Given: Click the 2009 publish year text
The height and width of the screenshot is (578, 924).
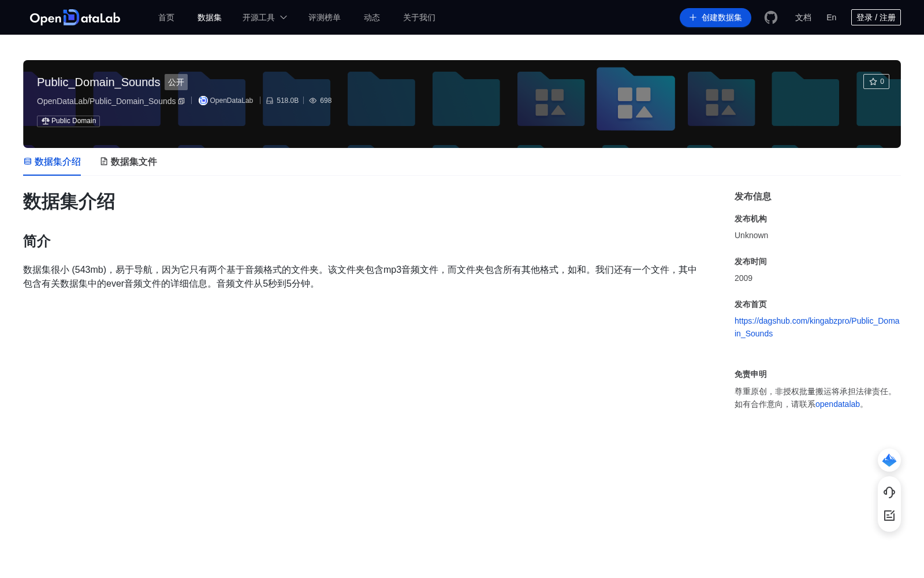Looking at the screenshot, I should pyautogui.click(x=743, y=278).
